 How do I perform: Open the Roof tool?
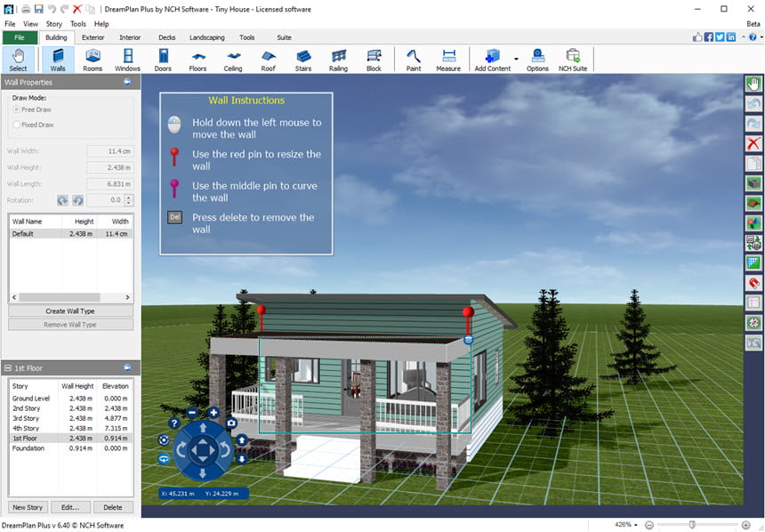coord(268,60)
